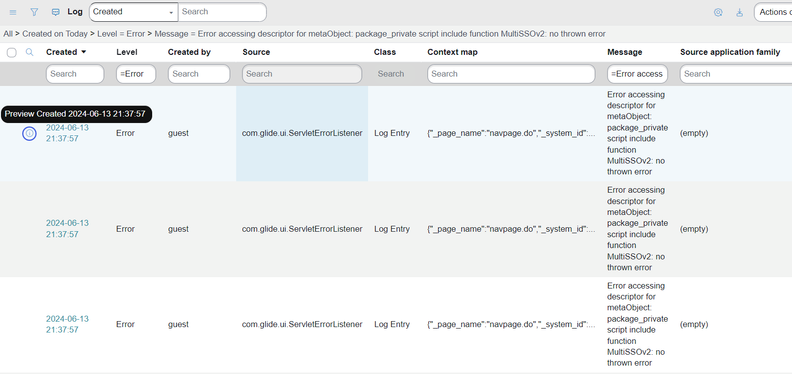Click the Created on Today breadcrumb
The width and height of the screenshot is (792, 374).
(55, 34)
